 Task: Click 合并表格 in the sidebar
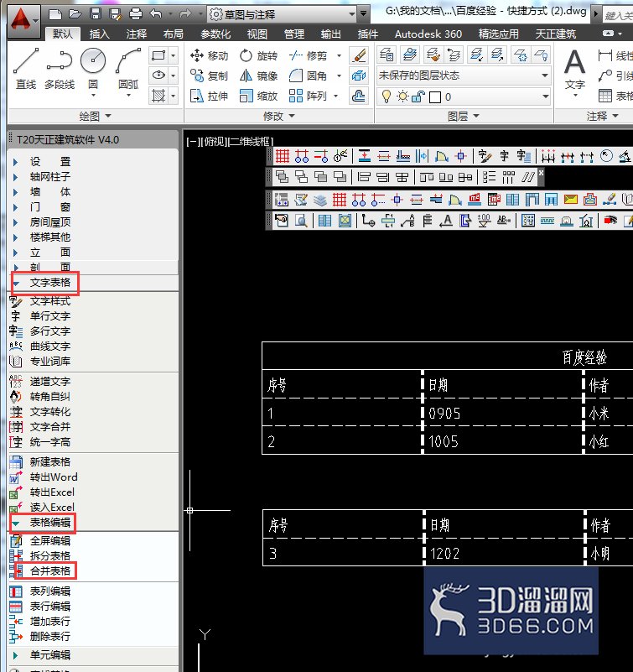50,571
